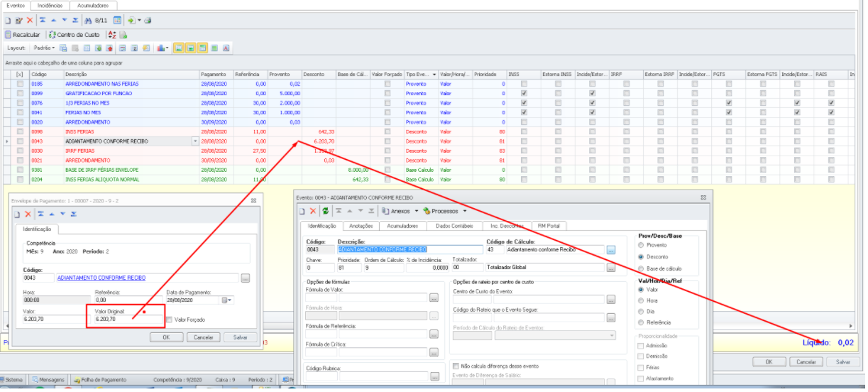Select the Dia radio button
This screenshot has width=868, height=392.
point(642,311)
